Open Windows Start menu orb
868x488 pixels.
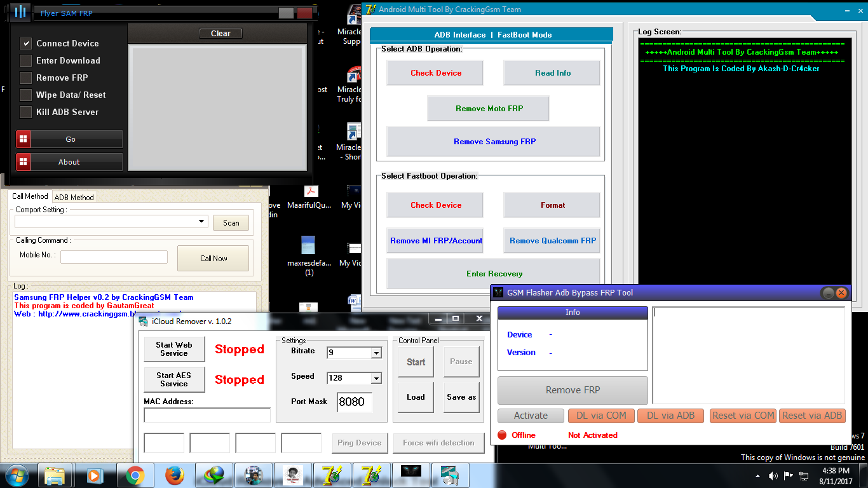click(x=17, y=475)
